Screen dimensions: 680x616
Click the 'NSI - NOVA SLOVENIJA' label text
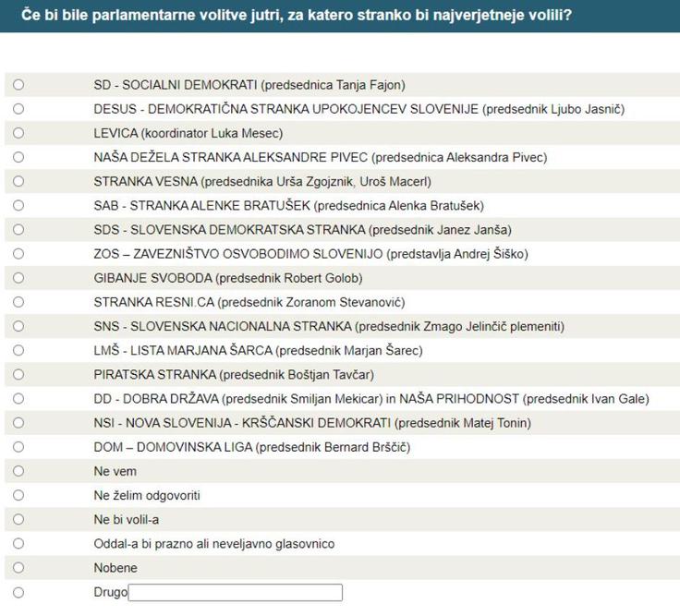coord(163,423)
